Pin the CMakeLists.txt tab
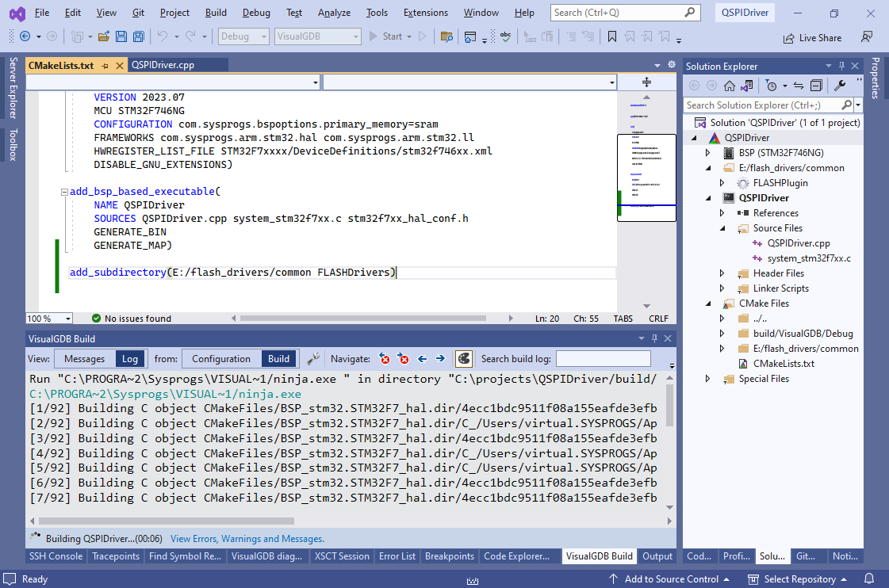This screenshot has width=889, height=588. pos(105,66)
